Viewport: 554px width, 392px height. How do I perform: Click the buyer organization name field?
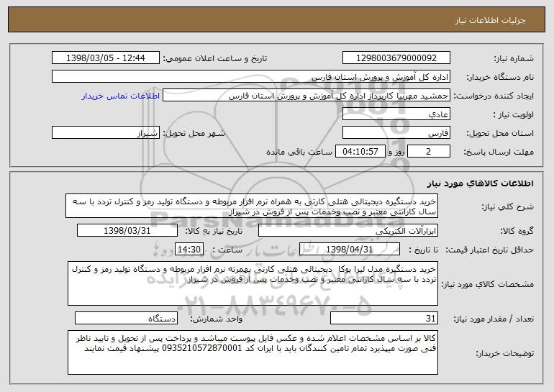pyautogui.click(x=251, y=77)
